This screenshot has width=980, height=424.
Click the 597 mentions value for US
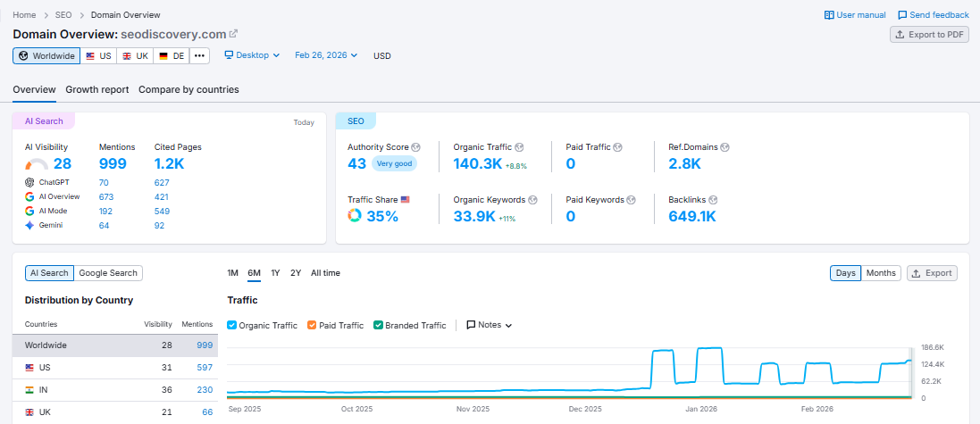tap(205, 368)
